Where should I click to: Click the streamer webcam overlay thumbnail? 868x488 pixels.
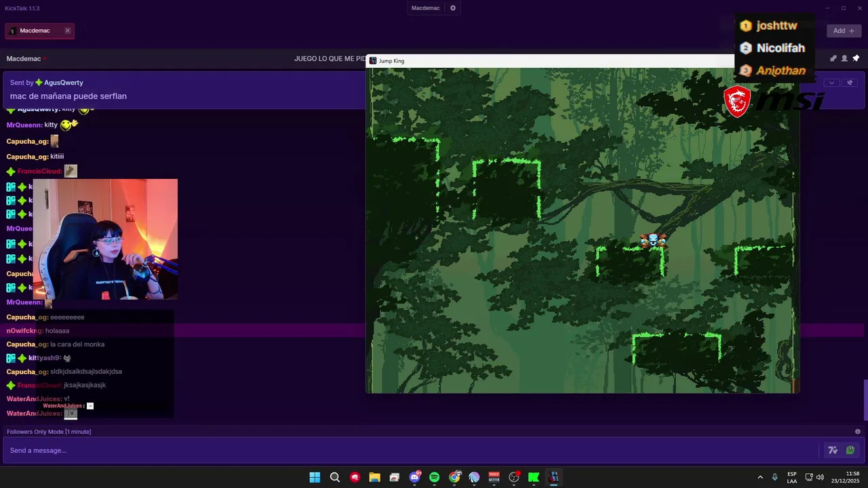point(105,239)
